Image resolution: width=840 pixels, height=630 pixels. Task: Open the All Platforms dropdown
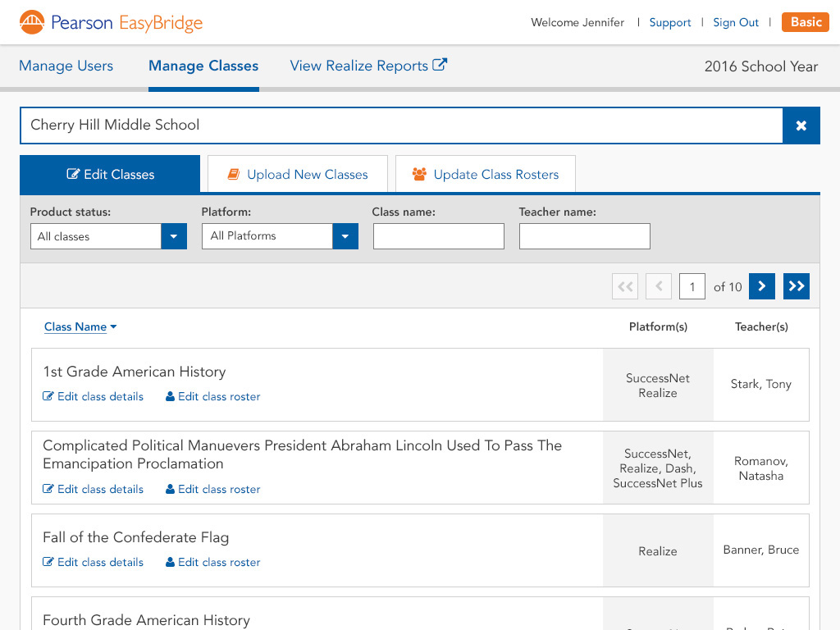[x=345, y=236]
